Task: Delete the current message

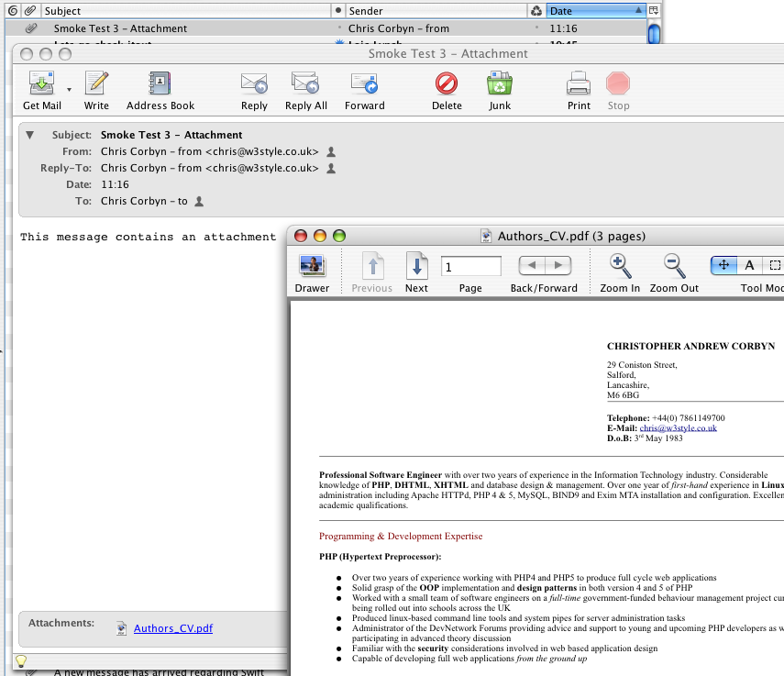Action: tap(447, 84)
